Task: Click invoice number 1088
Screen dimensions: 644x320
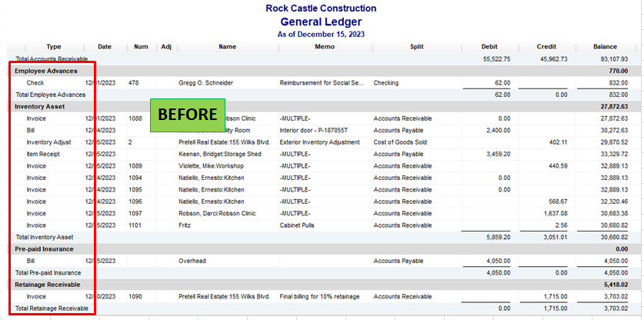Action: [x=135, y=118]
